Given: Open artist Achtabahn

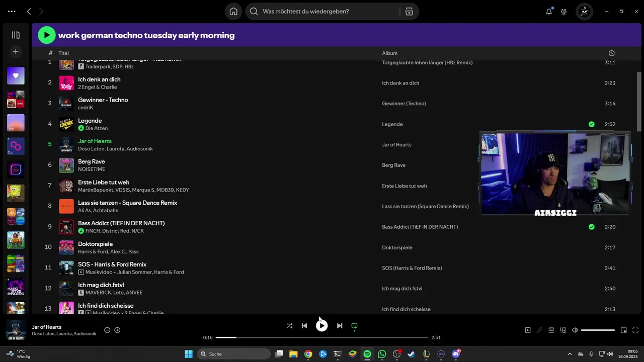Looking at the screenshot, I should click(x=106, y=211).
